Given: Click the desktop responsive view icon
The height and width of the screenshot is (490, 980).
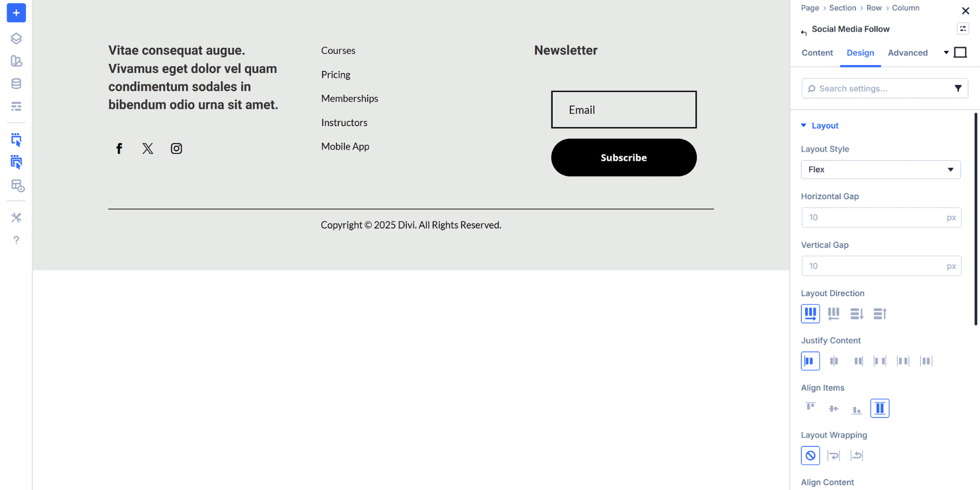Looking at the screenshot, I should (960, 52).
